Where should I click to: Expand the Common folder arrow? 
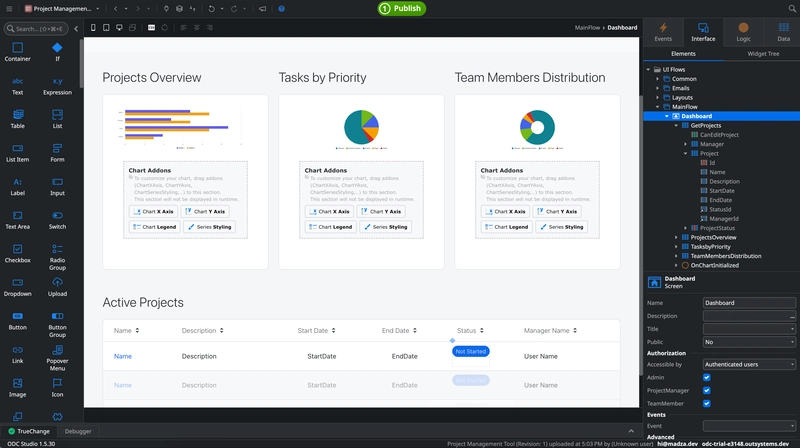tap(658, 79)
